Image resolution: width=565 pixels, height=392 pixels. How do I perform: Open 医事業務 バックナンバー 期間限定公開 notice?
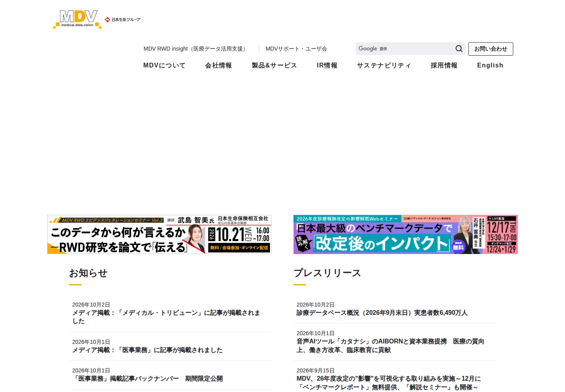coord(148,379)
